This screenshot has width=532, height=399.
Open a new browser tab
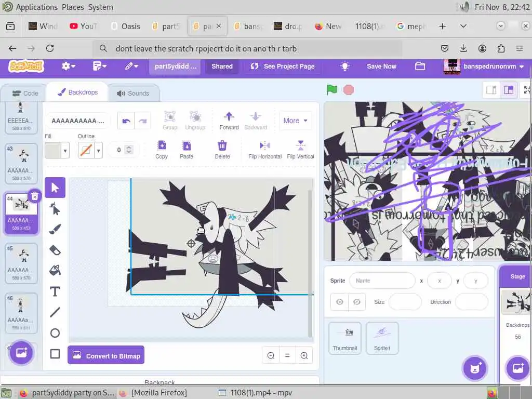(x=443, y=26)
